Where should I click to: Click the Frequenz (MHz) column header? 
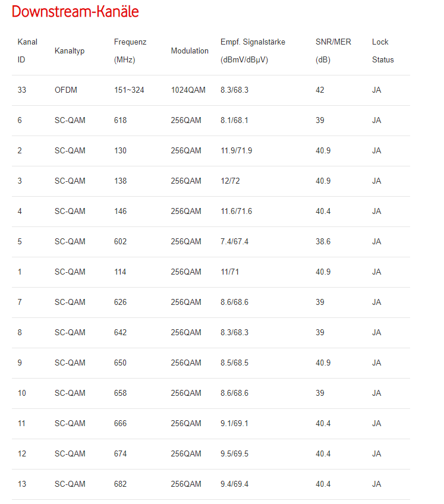(x=130, y=51)
